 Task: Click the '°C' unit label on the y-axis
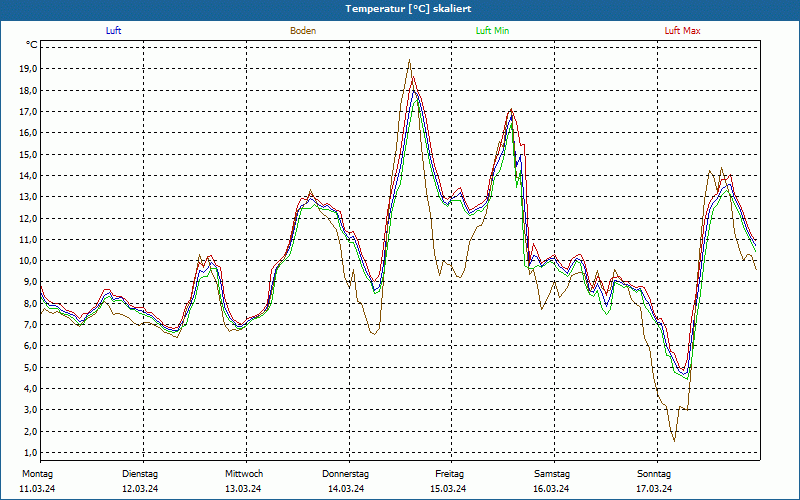coord(31,45)
